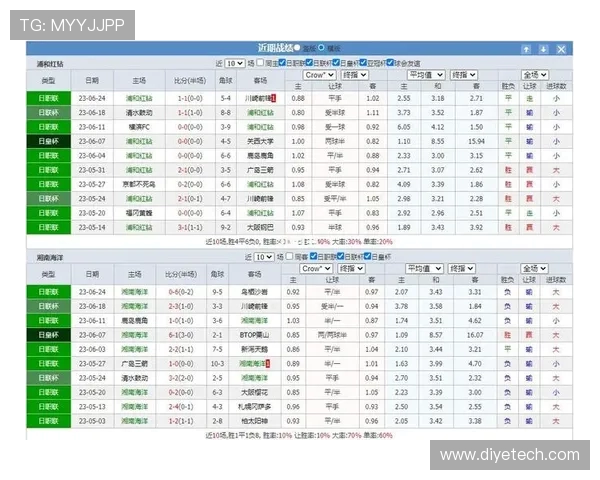600x480 pixels.
Task: Open 终指 dropdown beside Crow* in 浦和红钻 table
Action: click(354, 75)
